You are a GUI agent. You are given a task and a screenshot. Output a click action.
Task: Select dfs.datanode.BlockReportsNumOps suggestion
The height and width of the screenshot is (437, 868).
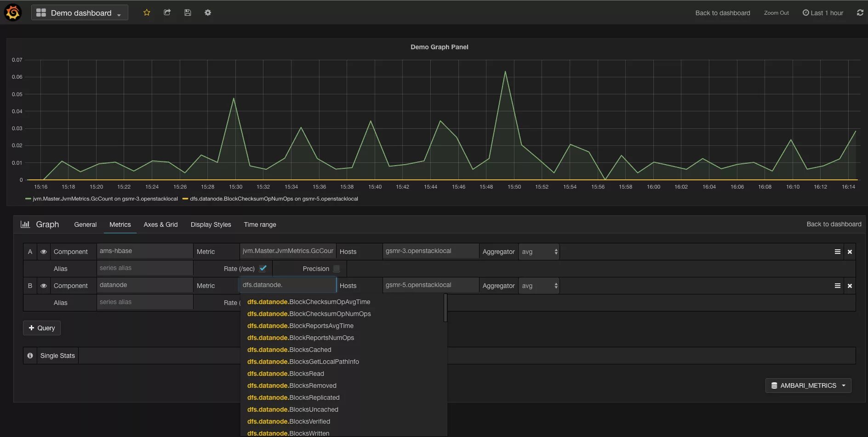pos(301,338)
